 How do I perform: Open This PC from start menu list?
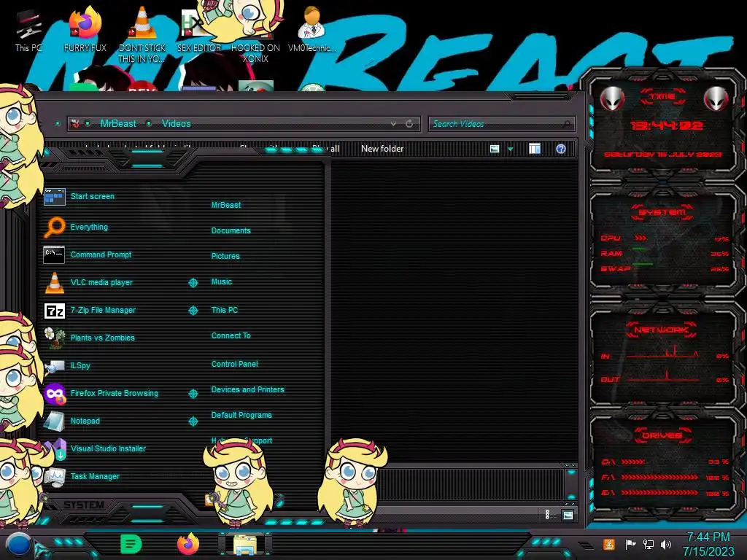coord(225,310)
